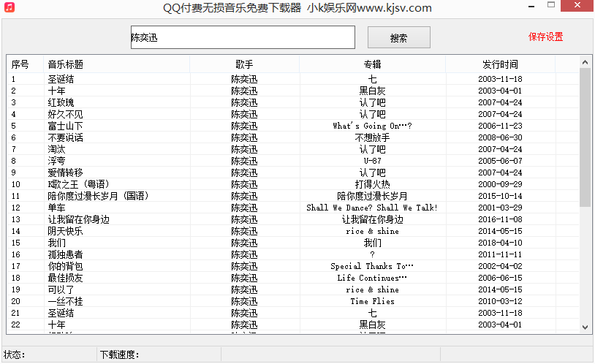Click the red 保存设置 link
This screenshot has height=364, width=595.
click(x=546, y=37)
